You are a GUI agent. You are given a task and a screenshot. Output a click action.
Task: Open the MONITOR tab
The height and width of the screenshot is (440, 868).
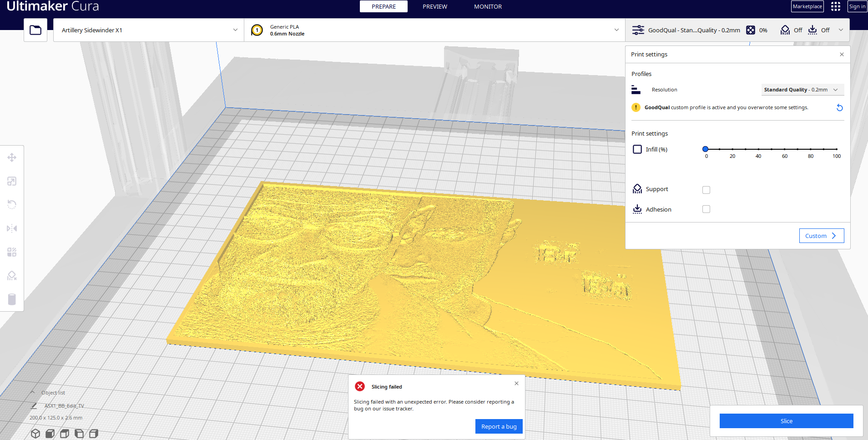pyautogui.click(x=487, y=6)
